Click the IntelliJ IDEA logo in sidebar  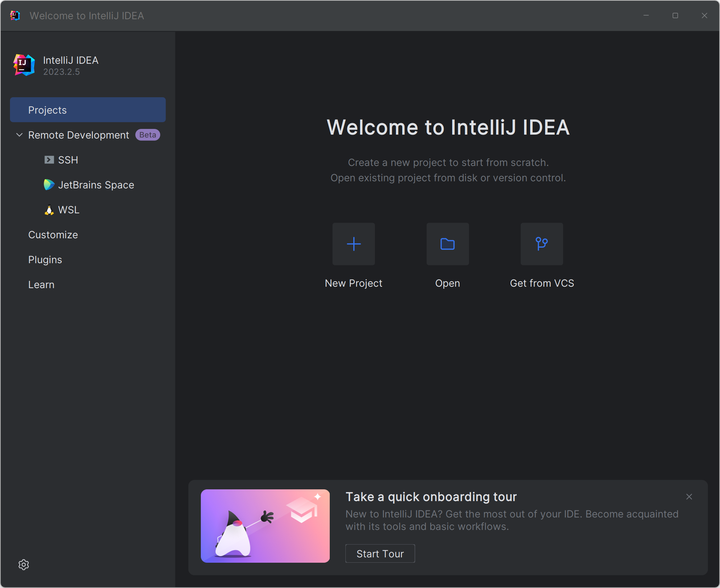coord(24,65)
